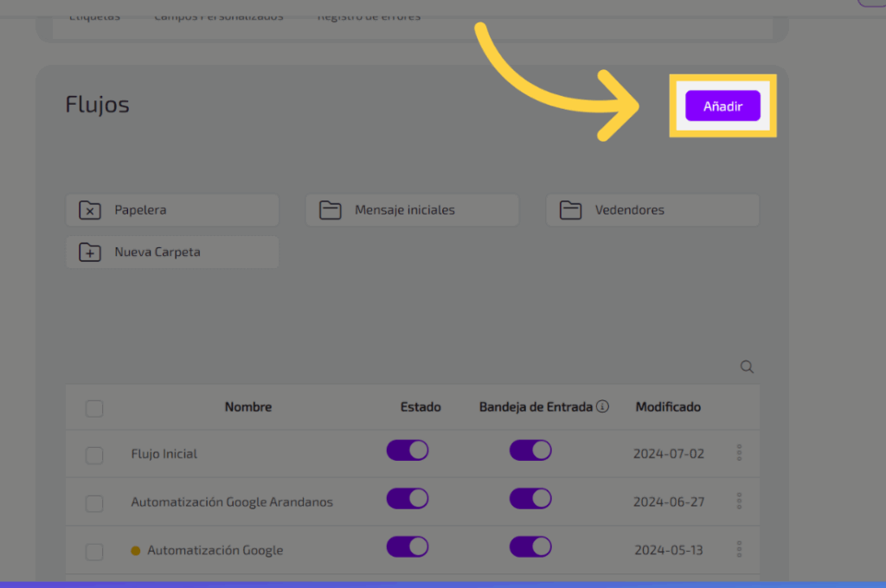
Task: Disable Estado for Automatización Google Arandanos
Action: pyautogui.click(x=408, y=499)
